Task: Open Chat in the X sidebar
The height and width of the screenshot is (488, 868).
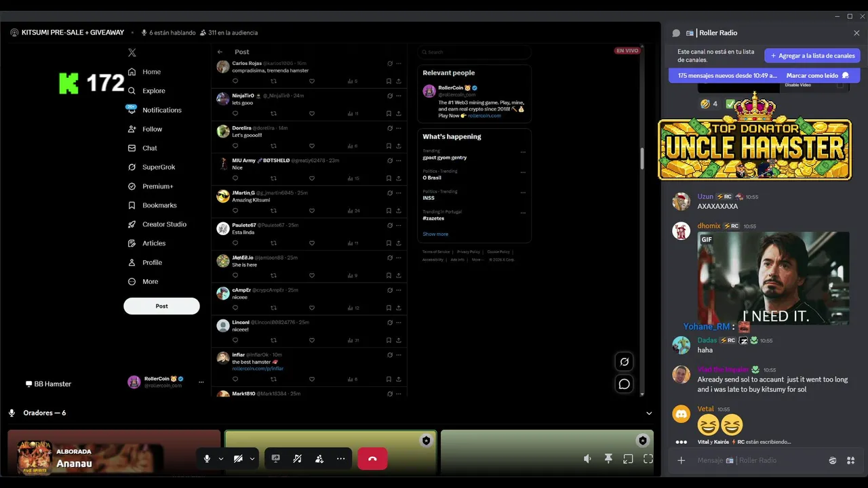Action: tap(142, 148)
